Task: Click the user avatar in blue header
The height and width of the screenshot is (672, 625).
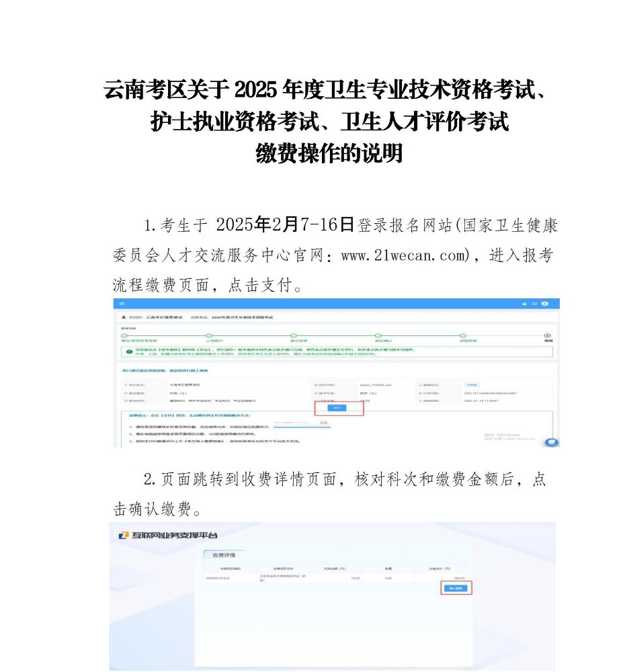Action: click(x=544, y=304)
